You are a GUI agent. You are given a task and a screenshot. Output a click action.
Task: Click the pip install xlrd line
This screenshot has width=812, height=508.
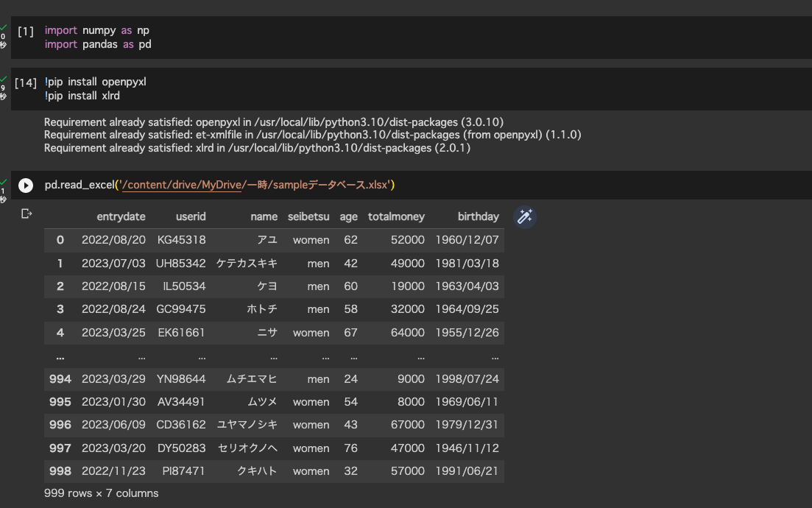tap(82, 96)
